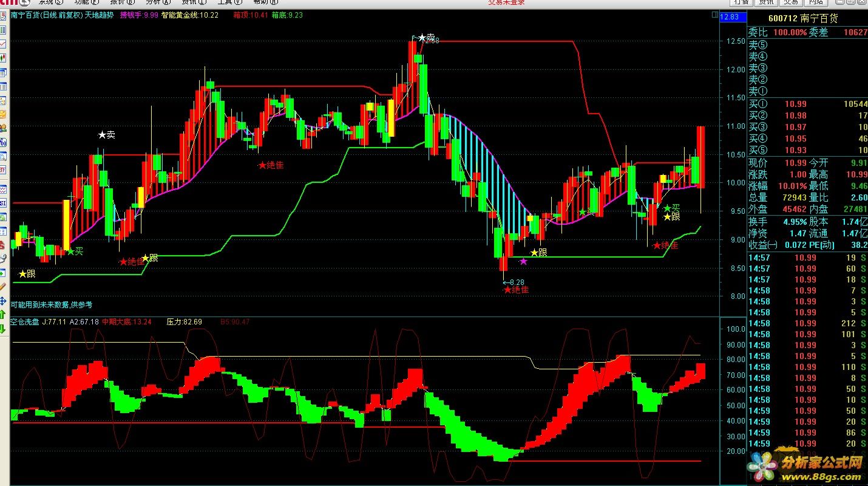Open the 报价(B) menu
Screen dimensions: 868x486
click(122, 2)
